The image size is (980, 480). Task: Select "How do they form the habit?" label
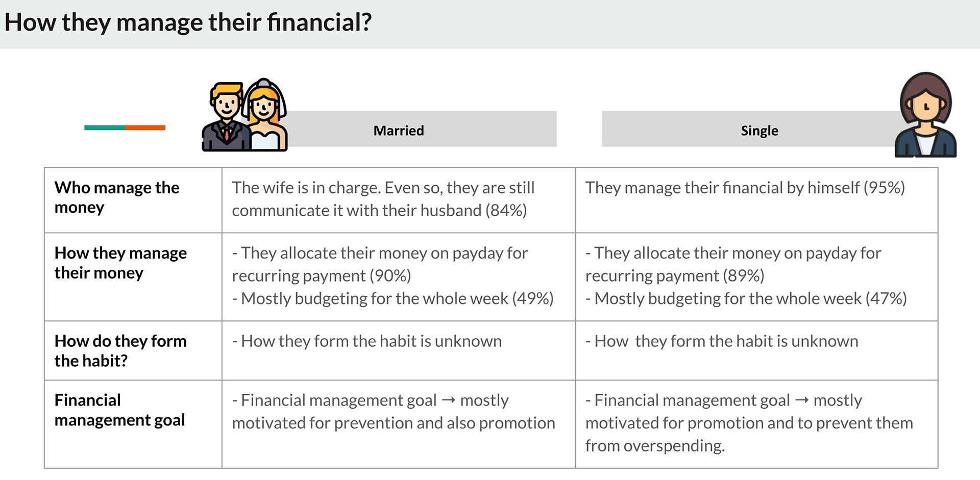point(120,350)
